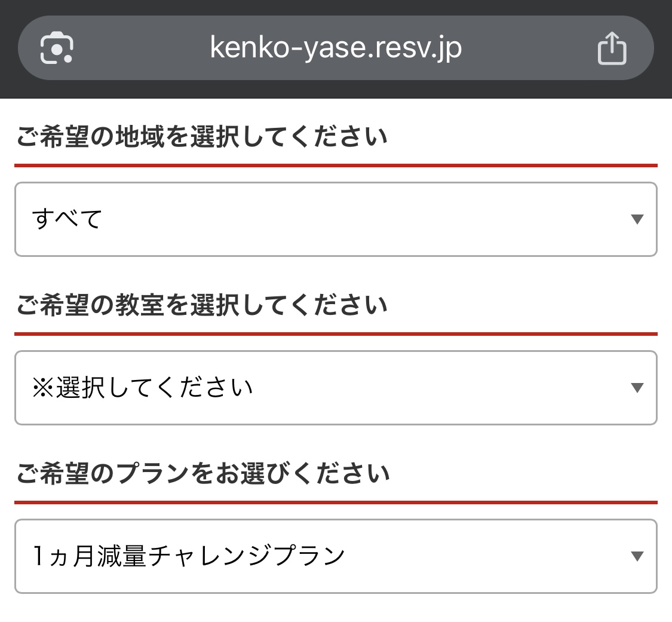Open the プラン dropdown showing 1ヵ月減量チャレンジプラン
Image resolution: width=672 pixels, height=622 pixels.
point(336,556)
